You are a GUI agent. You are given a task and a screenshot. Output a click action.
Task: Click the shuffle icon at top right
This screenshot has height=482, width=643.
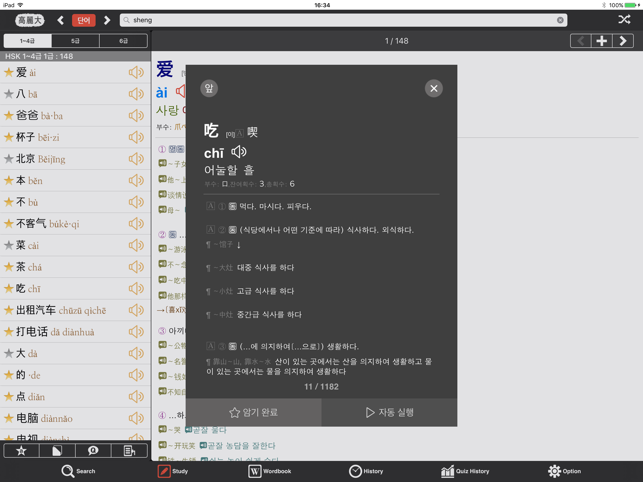click(x=624, y=20)
